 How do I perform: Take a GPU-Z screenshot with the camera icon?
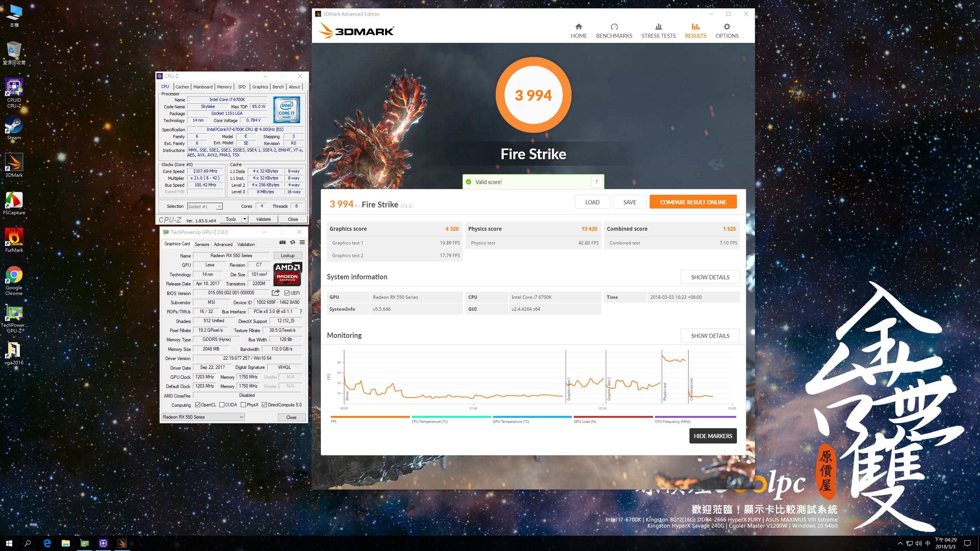coord(282,242)
